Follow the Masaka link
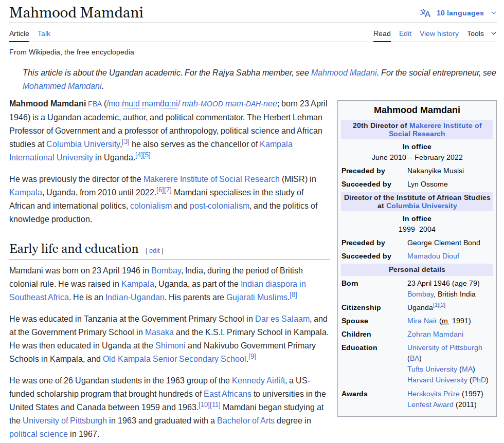This screenshot has height=443, width=504. click(159, 333)
